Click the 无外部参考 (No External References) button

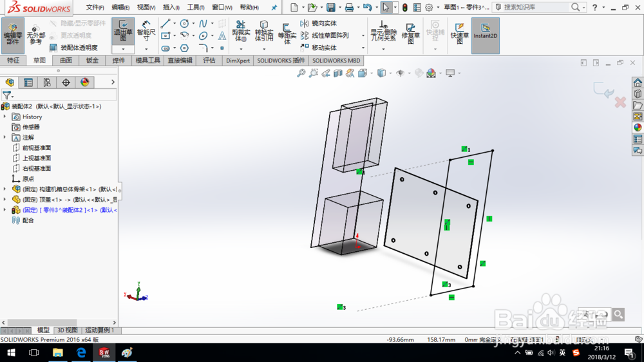tap(36, 35)
